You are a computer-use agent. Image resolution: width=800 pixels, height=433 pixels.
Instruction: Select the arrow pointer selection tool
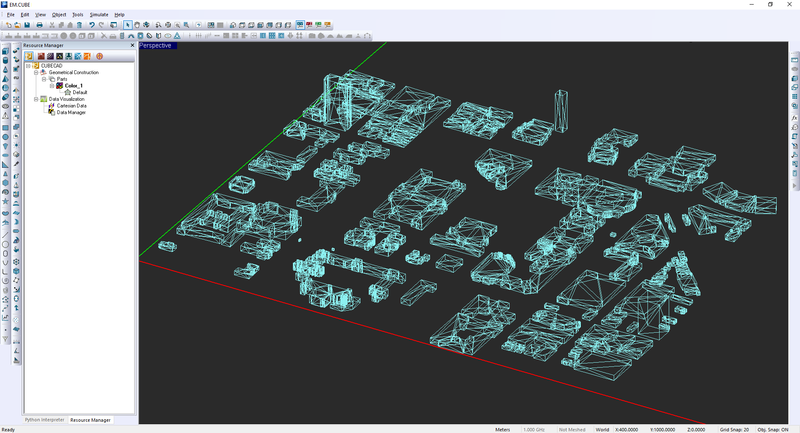tap(128, 25)
